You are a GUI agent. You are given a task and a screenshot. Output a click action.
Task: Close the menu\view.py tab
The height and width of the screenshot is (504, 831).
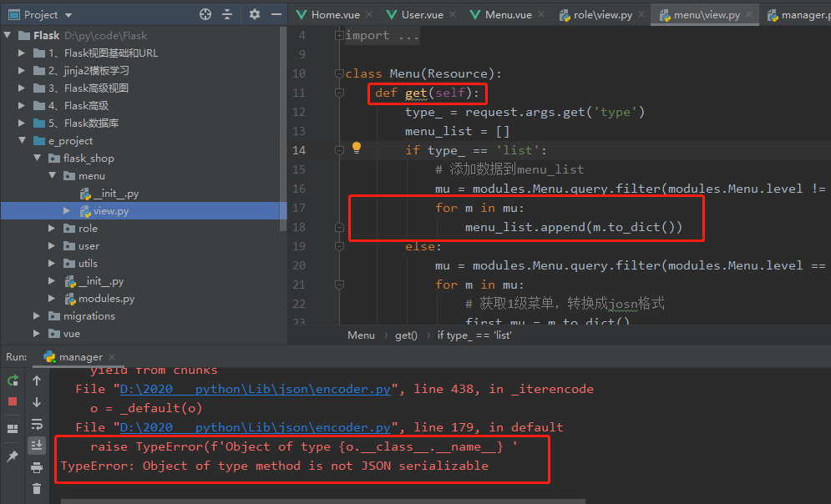(749, 14)
